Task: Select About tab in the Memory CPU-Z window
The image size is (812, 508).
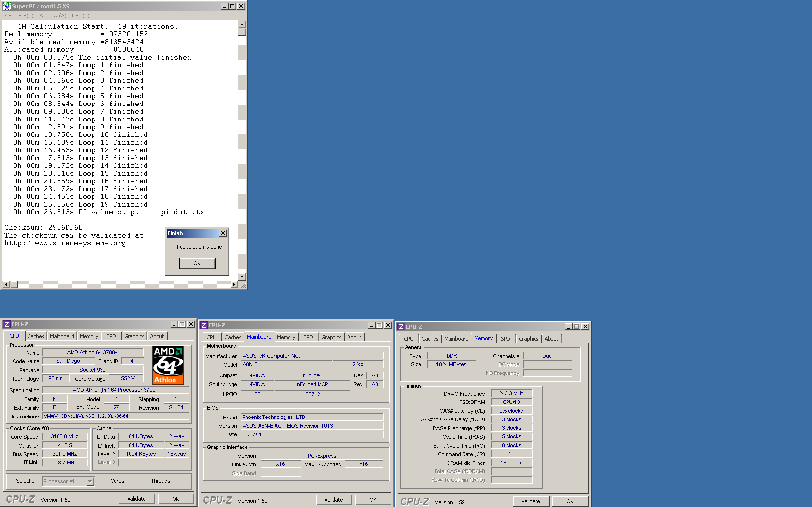Action: pyautogui.click(x=551, y=339)
